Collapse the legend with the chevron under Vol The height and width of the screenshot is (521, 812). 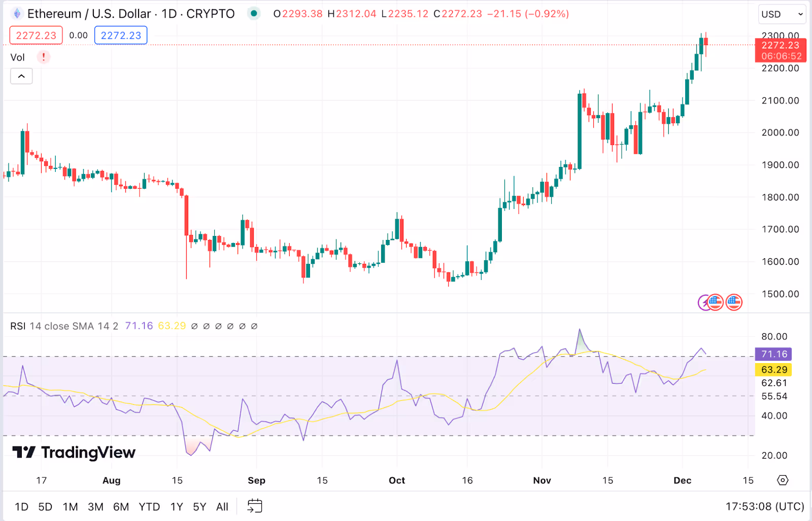point(21,76)
